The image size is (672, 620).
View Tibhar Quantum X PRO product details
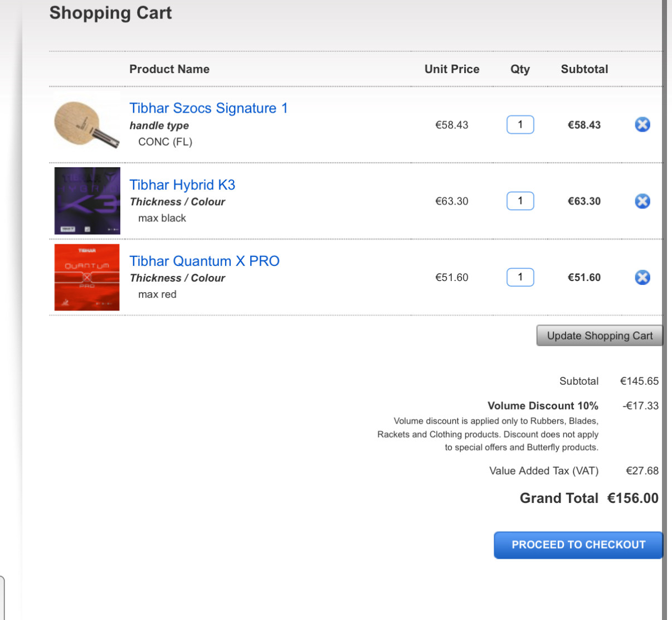[x=204, y=261]
